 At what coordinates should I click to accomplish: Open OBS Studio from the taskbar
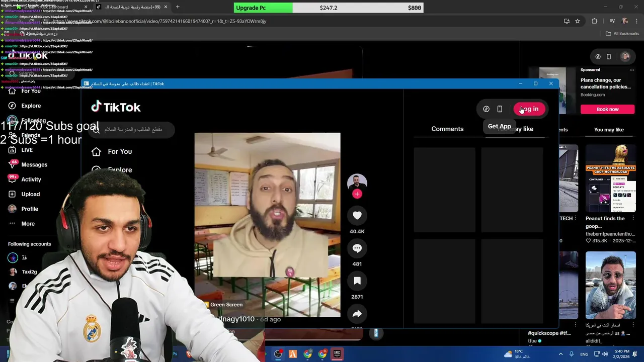[x=278, y=354]
